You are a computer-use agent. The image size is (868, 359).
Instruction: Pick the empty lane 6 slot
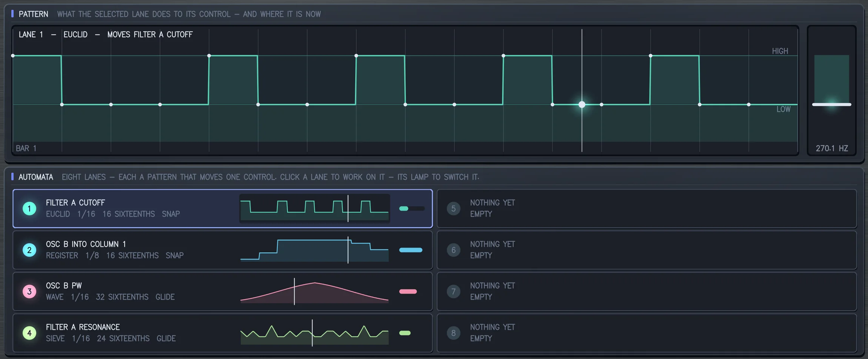[647, 250]
